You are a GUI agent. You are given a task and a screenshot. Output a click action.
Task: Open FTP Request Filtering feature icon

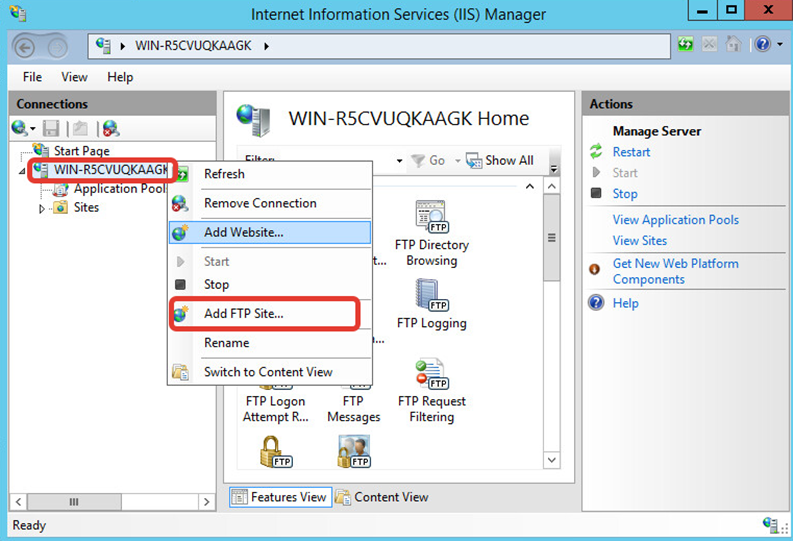(431, 390)
